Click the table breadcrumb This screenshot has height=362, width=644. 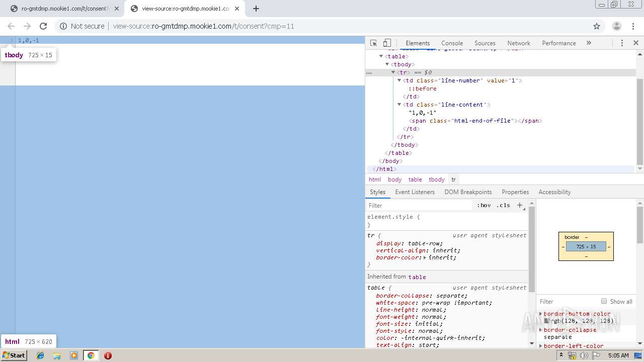coord(415,179)
